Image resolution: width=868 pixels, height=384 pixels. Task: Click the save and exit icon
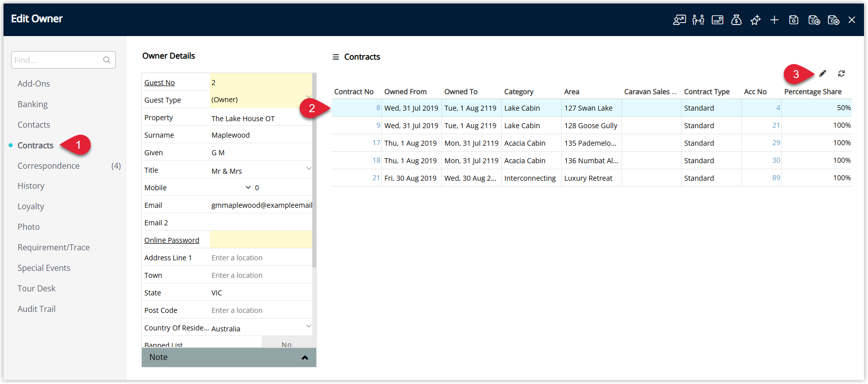pos(833,20)
